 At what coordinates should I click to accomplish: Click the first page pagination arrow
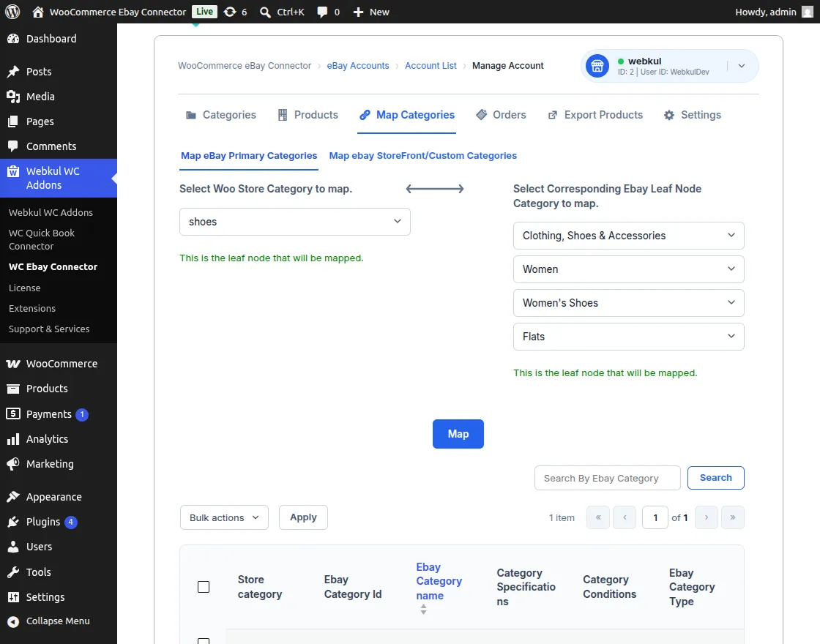tap(598, 517)
